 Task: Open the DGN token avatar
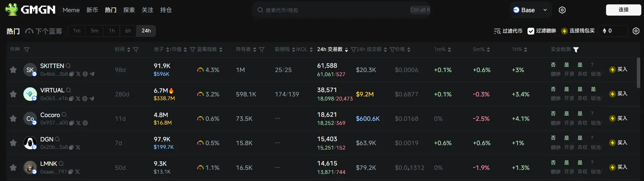pyautogui.click(x=30, y=143)
